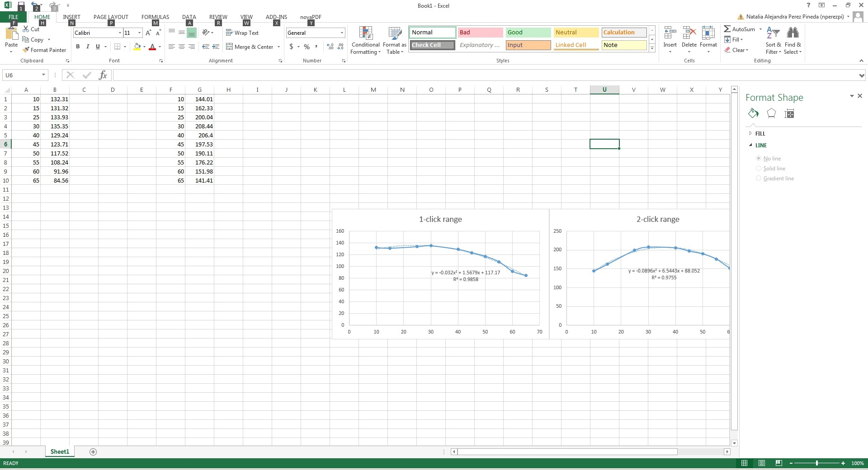
Task: Switch to the PAGE LAYOUT ribbon tab
Action: (x=111, y=17)
